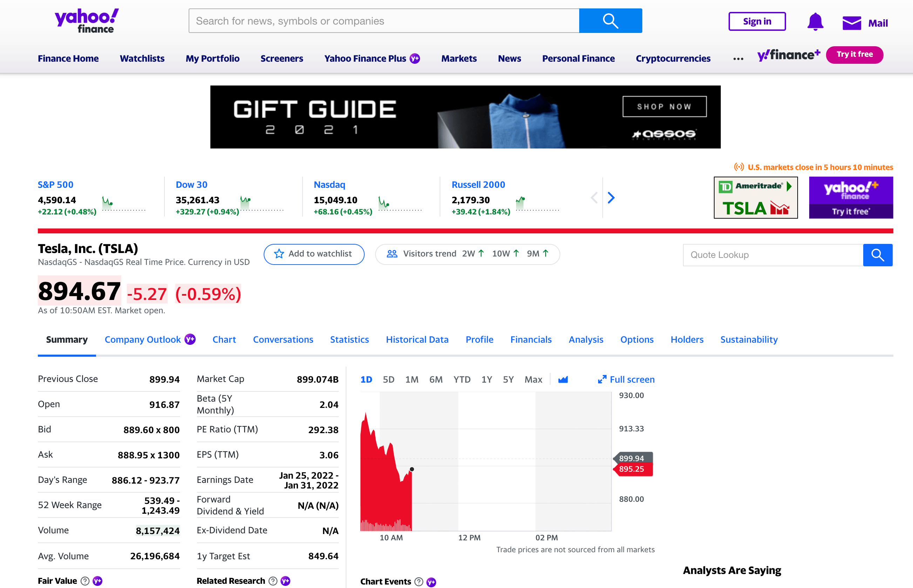Click the Quote Lookup search icon
This screenshot has height=588, width=913.
point(877,255)
